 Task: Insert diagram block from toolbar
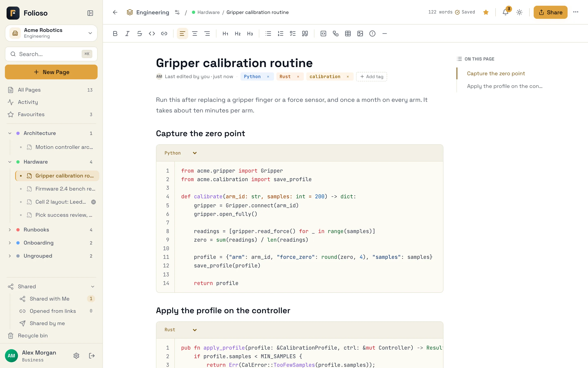coord(336,34)
